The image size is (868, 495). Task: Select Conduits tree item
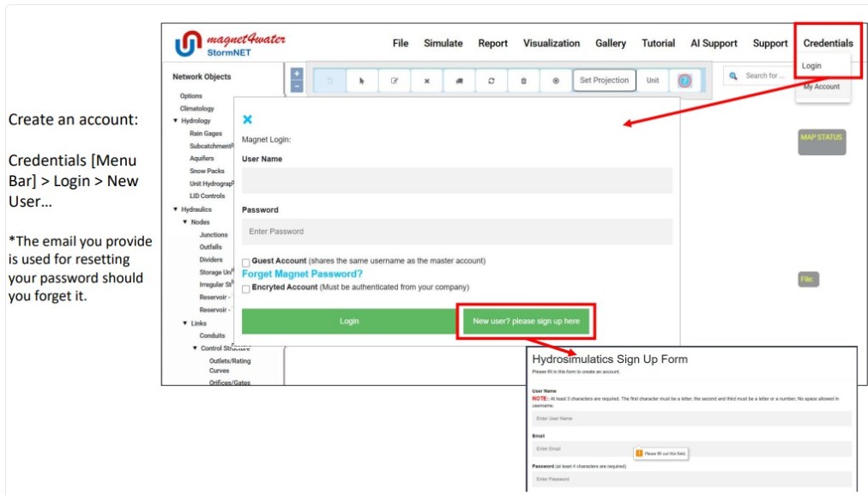[x=212, y=335]
